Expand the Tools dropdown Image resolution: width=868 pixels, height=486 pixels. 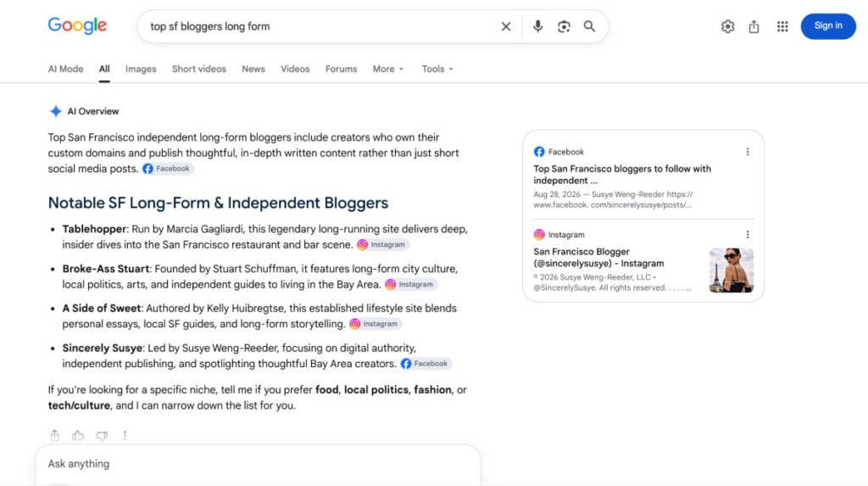[x=437, y=70]
